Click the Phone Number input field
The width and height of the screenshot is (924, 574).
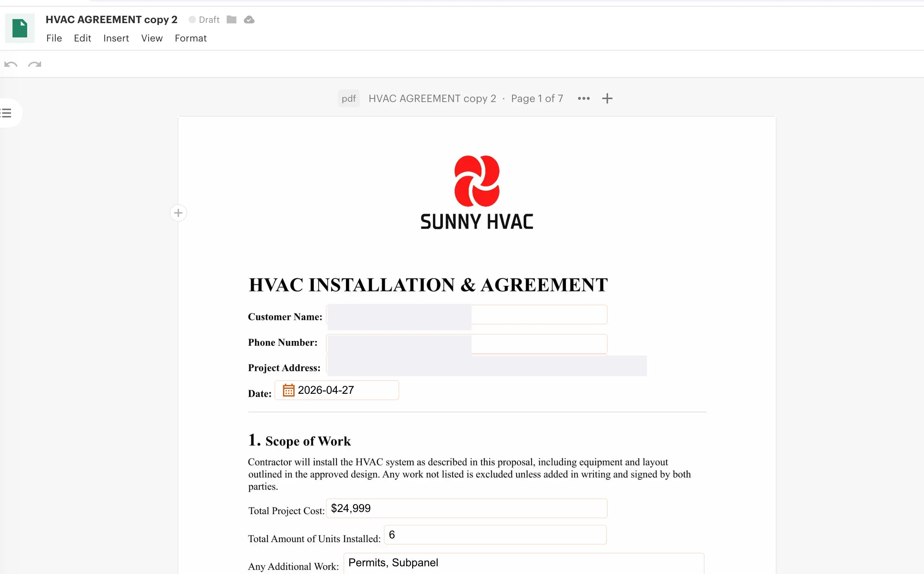tap(467, 344)
